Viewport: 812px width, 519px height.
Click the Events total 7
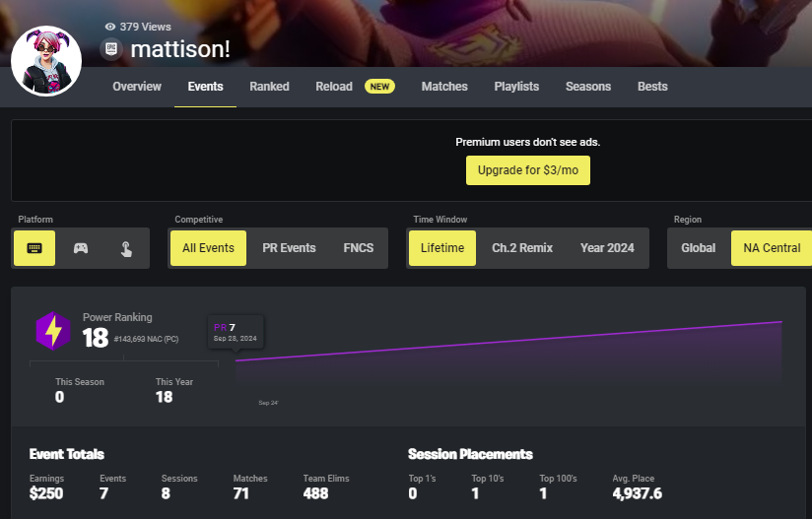104,493
